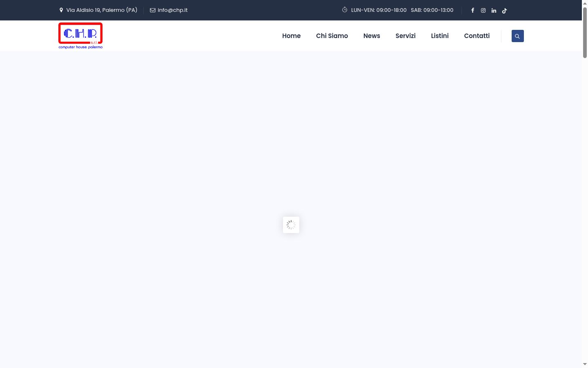Click the envelope icon beside info@chp.it
This screenshot has height=368, width=588.
153,10
